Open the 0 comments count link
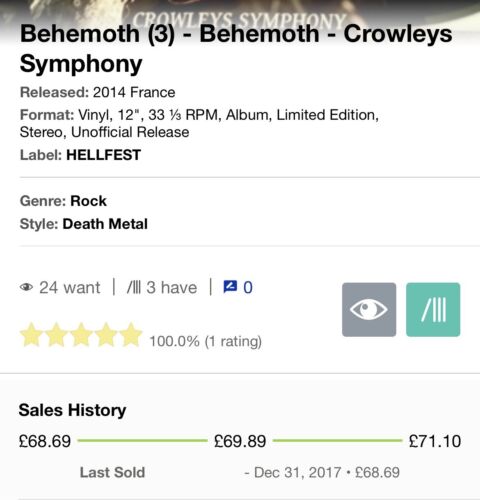480x500 pixels. [248, 288]
